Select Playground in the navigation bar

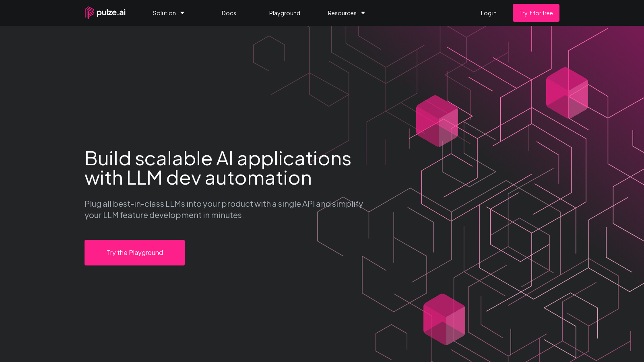[285, 13]
